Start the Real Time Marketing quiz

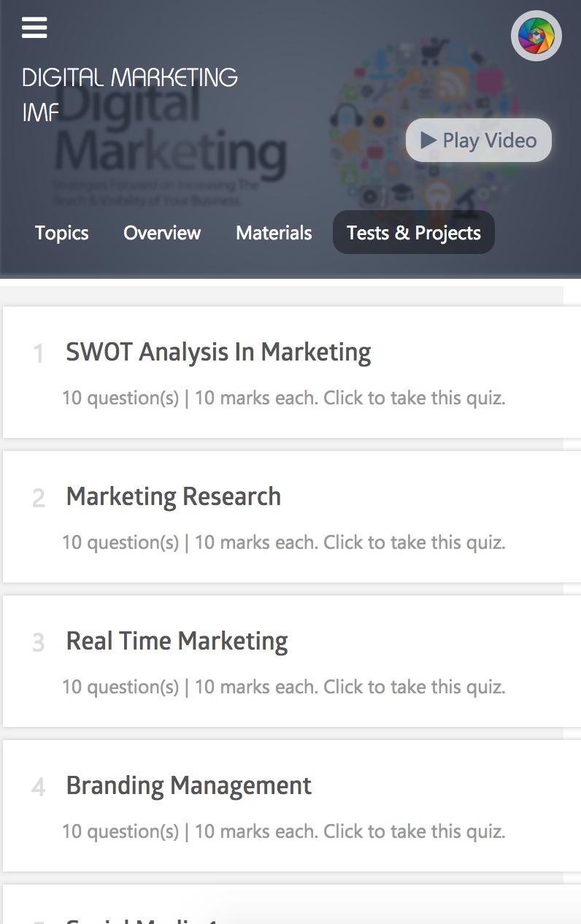click(177, 642)
